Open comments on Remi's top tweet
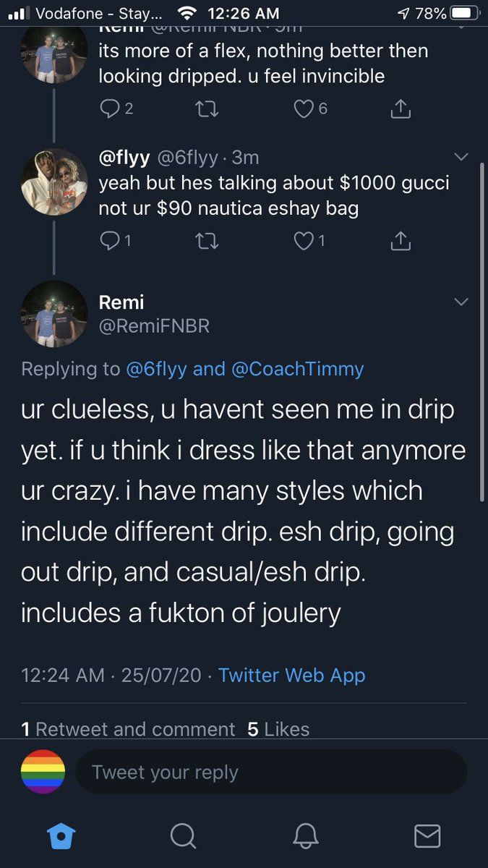Image resolution: width=488 pixels, height=868 pixels. [x=110, y=109]
